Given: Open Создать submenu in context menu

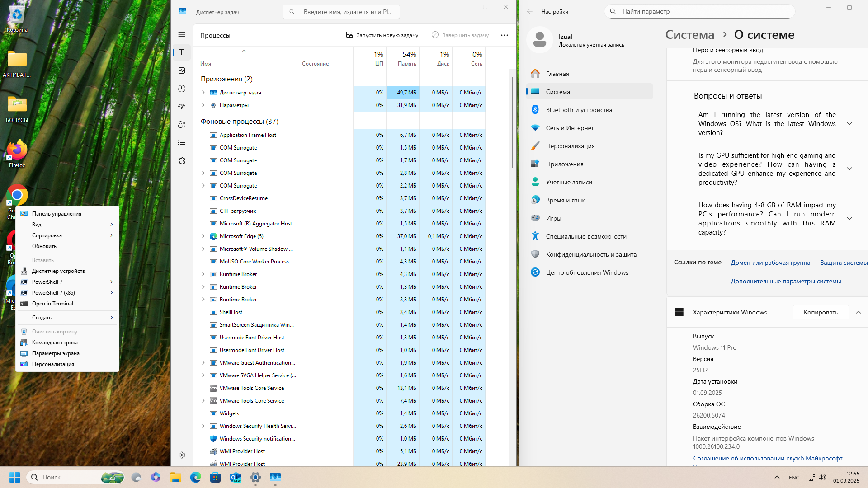Looking at the screenshot, I should tap(67, 318).
